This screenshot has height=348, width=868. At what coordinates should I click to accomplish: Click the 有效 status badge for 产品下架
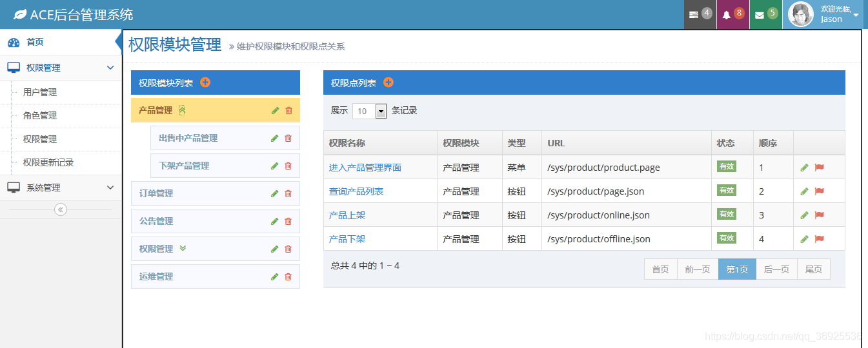click(727, 238)
